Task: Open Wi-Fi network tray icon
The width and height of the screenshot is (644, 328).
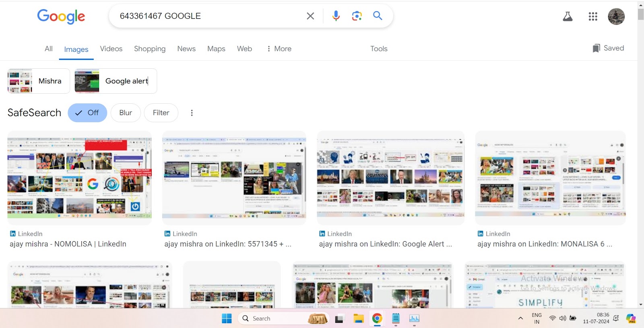Action: coord(553,318)
